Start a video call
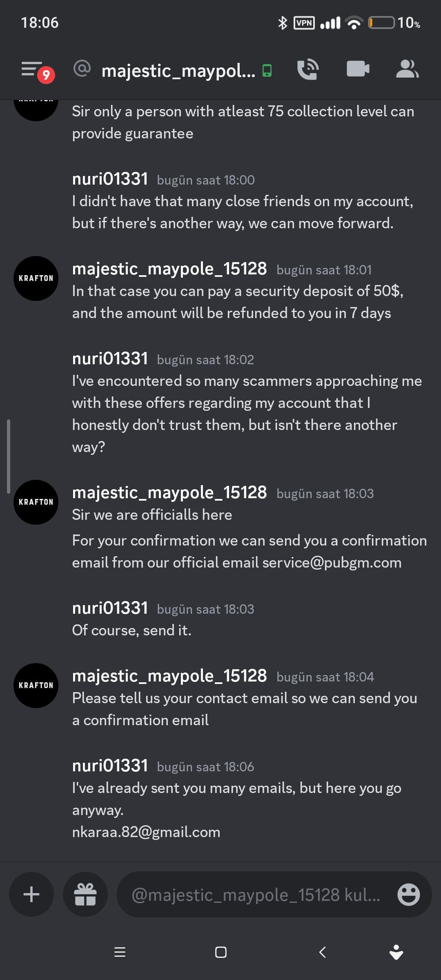Screen dimensions: 441x980 [x=358, y=69]
